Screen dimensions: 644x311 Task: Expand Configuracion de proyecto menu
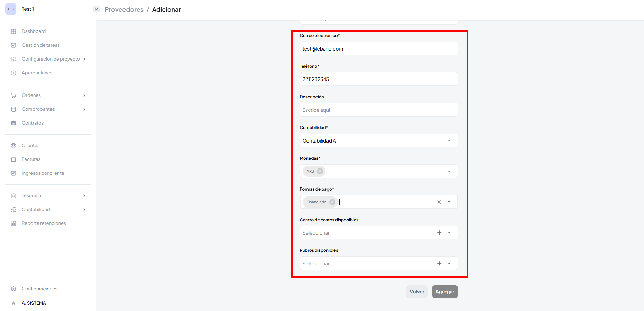coord(84,59)
